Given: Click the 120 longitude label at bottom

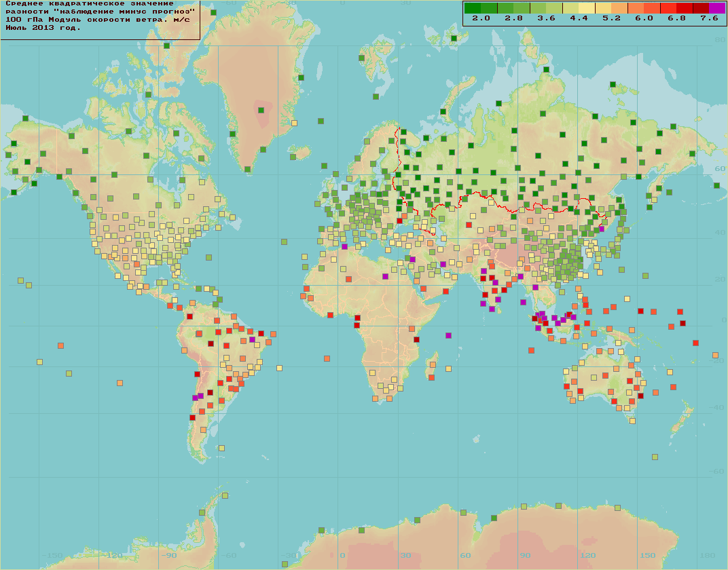Looking at the screenshot, I should pyautogui.click(x=587, y=555).
